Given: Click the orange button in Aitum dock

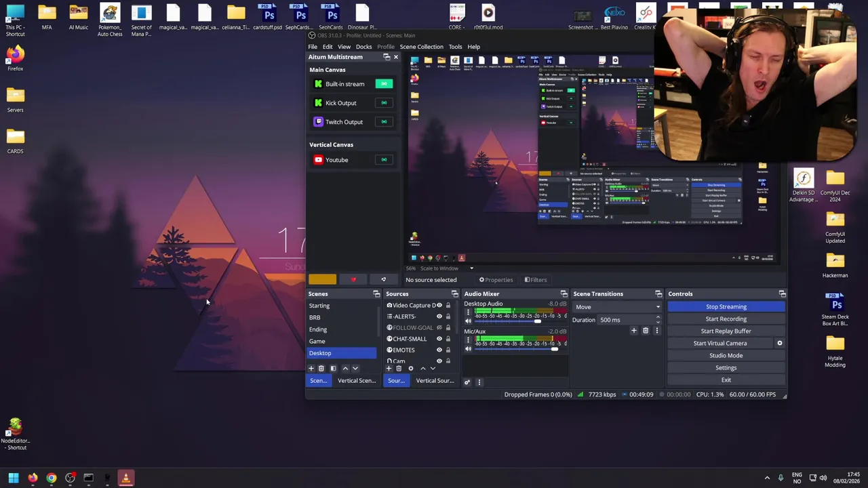Looking at the screenshot, I should (322, 279).
